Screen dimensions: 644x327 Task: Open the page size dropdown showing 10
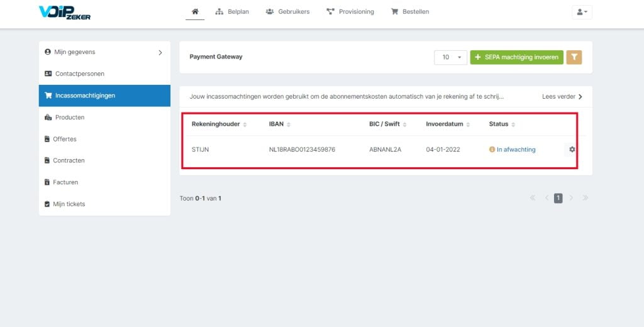(x=450, y=57)
